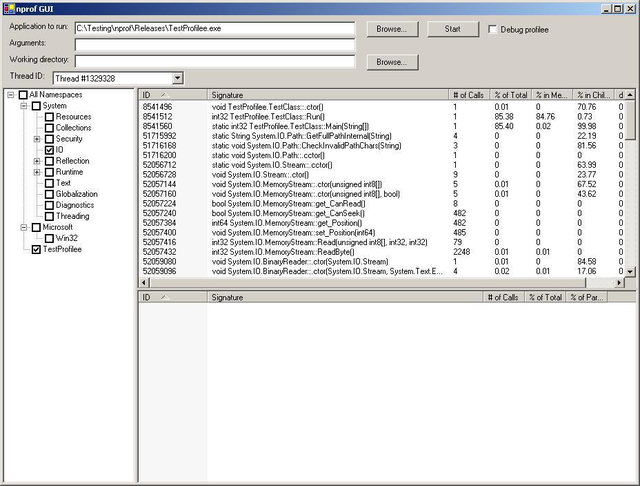Sort upper list by Signature column
640x486 pixels.
pos(328,95)
